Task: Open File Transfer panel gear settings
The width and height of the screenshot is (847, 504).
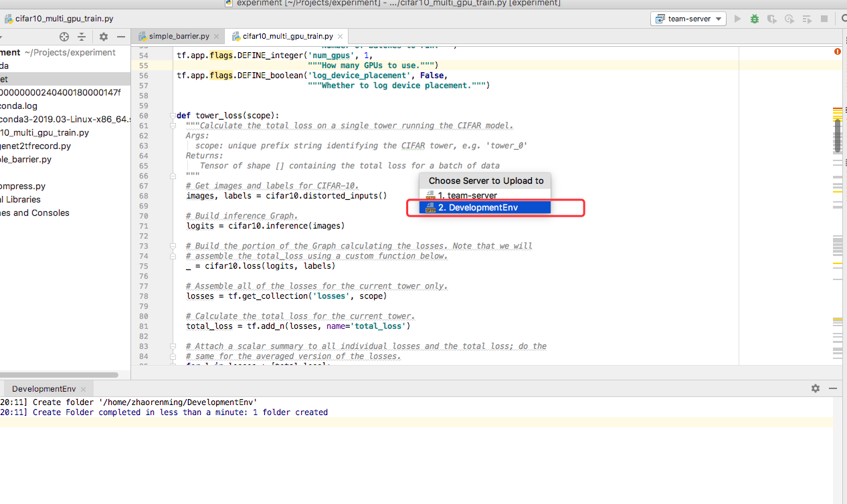Action: click(815, 388)
